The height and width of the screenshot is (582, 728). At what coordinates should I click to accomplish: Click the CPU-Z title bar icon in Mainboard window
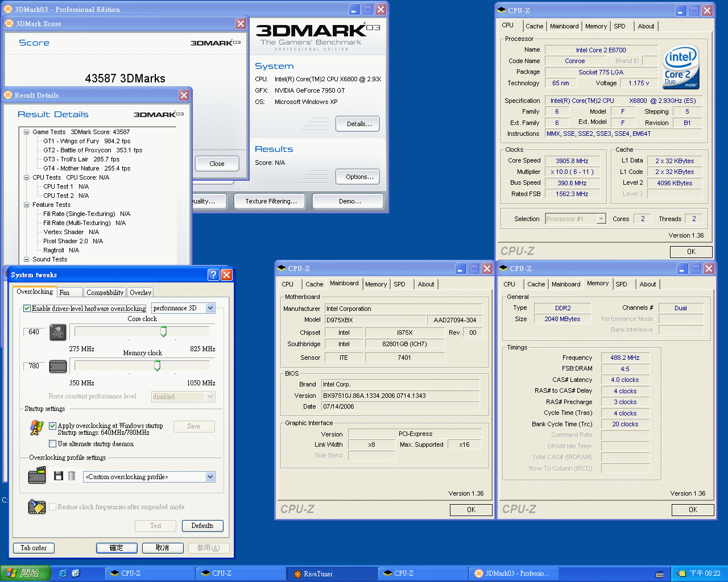[282, 268]
